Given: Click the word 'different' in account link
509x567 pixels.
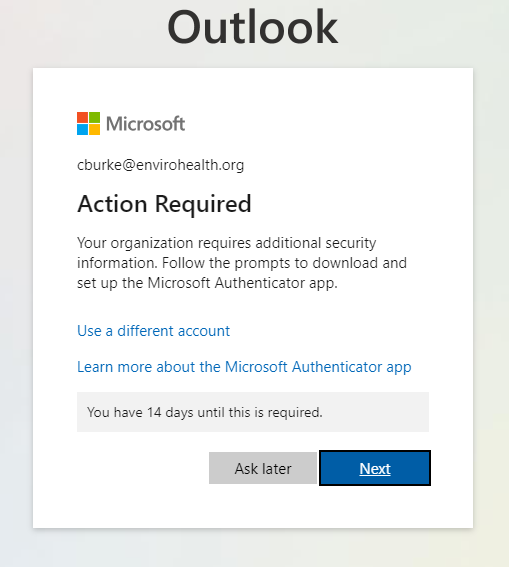Looking at the screenshot, I should coord(145,331).
